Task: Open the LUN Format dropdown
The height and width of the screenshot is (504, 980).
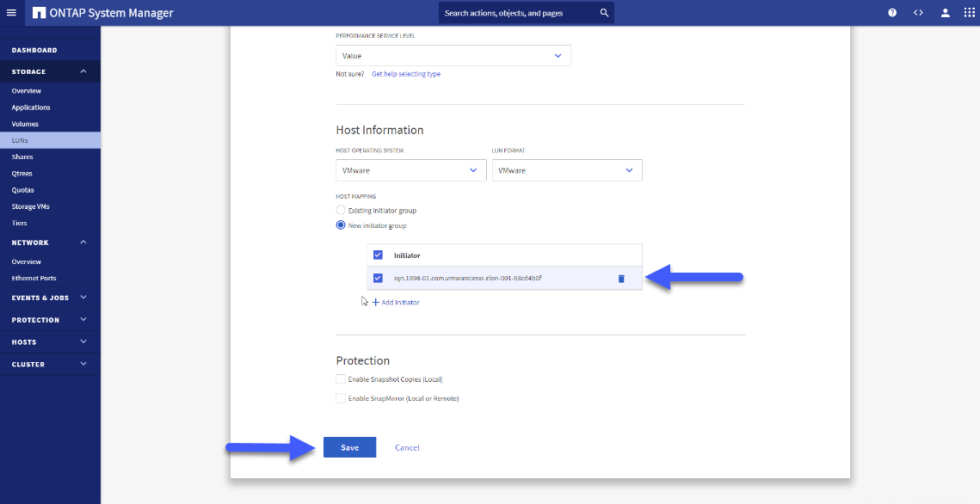Action: pyautogui.click(x=567, y=170)
